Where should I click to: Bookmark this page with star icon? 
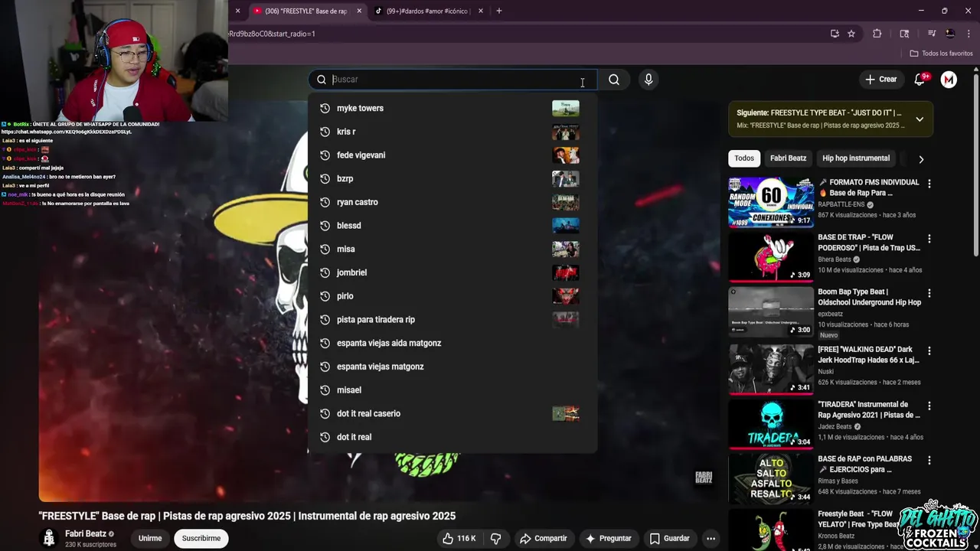coord(851,34)
